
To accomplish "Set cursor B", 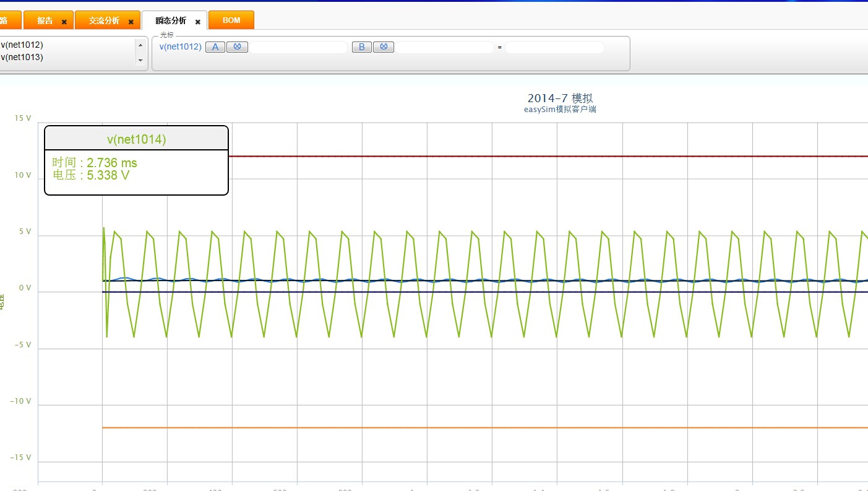I will (x=362, y=47).
